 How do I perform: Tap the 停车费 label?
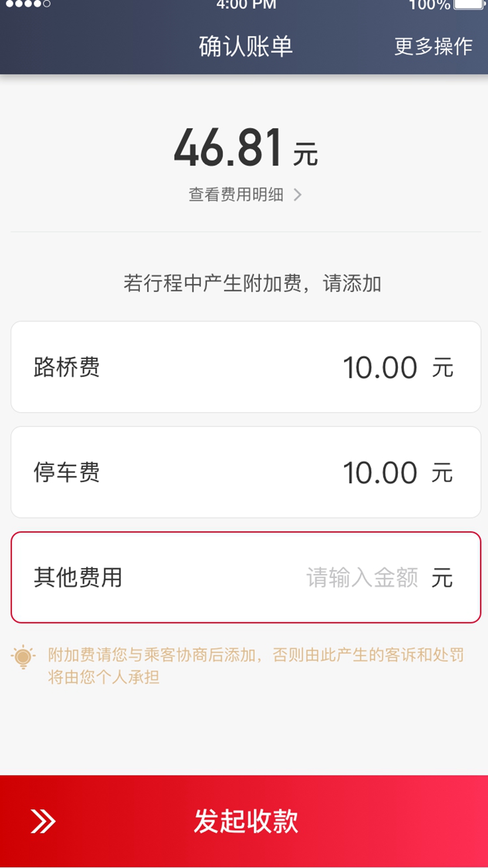pos(66,472)
